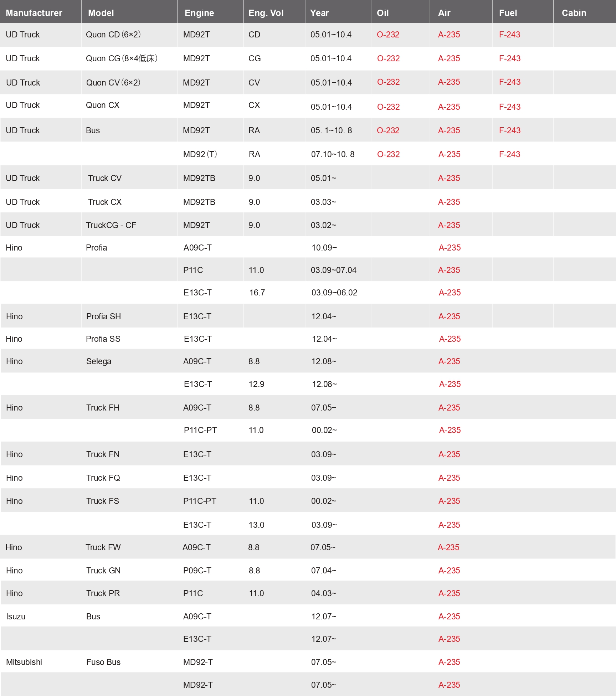Open the O-232 link for Quon CD

[x=388, y=35]
